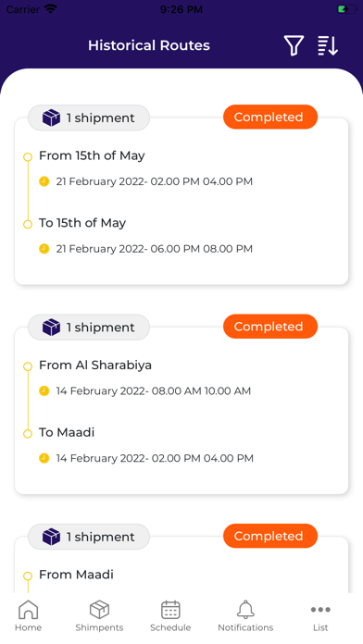The width and height of the screenshot is (363, 644).
Task: Tap the second route's box shipment icon
Action: coord(51,328)
